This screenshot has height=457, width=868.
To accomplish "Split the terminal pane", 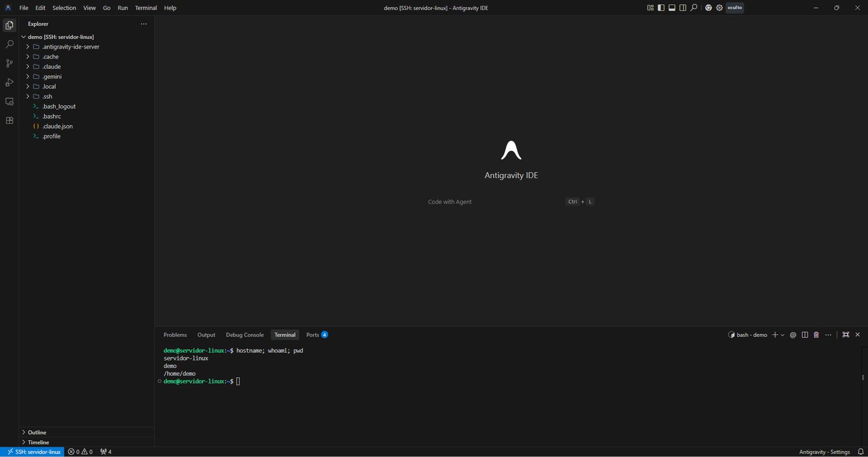I will tap(805, 335).
